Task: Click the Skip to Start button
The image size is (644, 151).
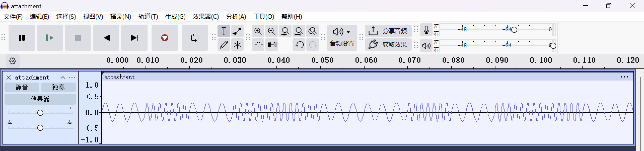Action: click(x=106, y=38)
